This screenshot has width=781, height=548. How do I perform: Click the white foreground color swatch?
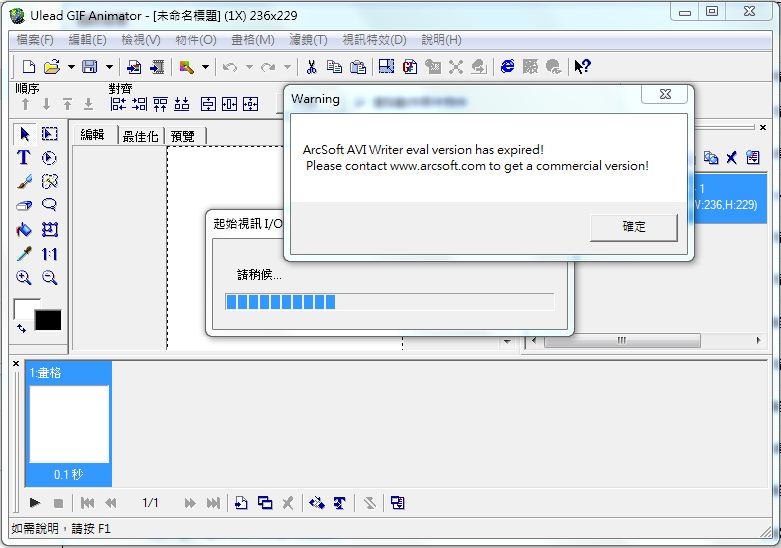[x=23, y=309]
